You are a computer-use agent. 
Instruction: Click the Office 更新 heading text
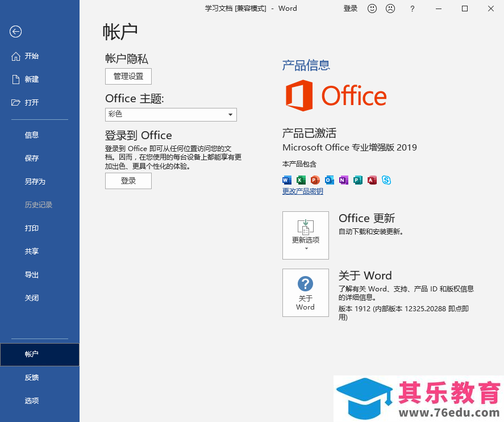[x=366, y=218]
